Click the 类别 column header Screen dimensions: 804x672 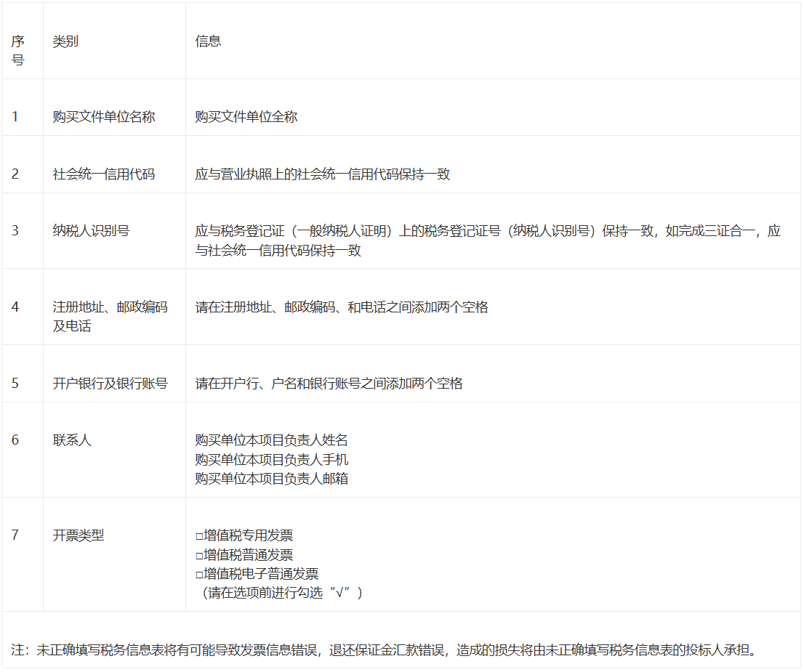click(65, 41)
